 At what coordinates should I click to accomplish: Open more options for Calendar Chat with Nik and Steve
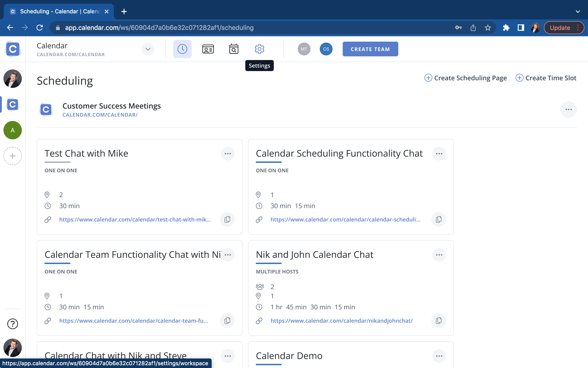(228, 356)
